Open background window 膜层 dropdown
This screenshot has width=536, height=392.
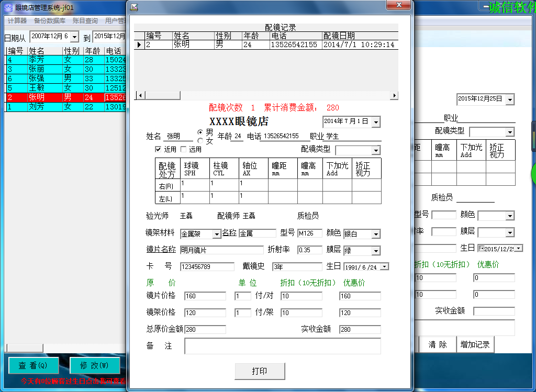point(510,232)
